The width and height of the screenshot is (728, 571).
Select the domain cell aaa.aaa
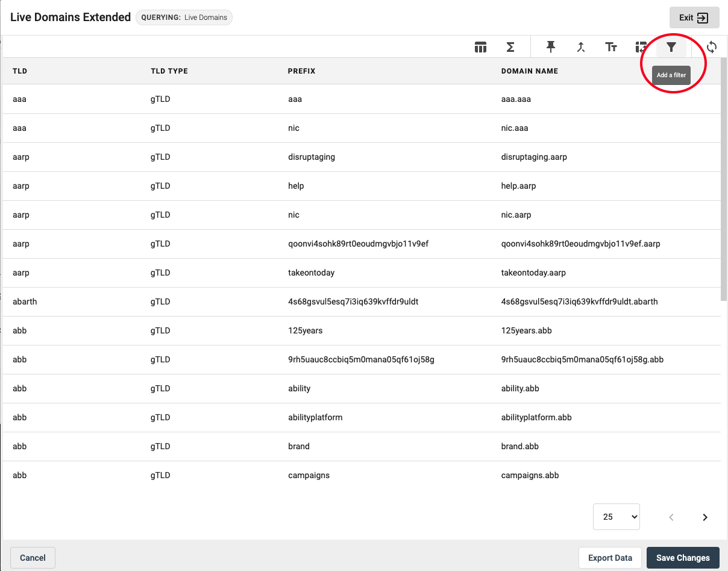pyautogui.click(x=516, y=99)
